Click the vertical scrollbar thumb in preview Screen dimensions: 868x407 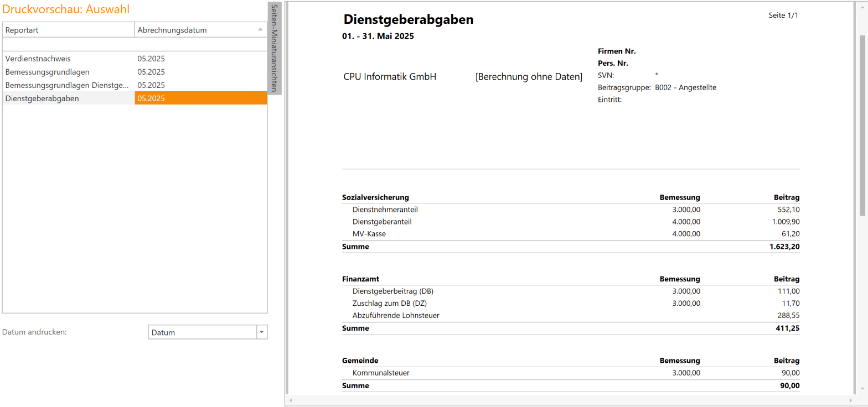(x=862, y=124)
